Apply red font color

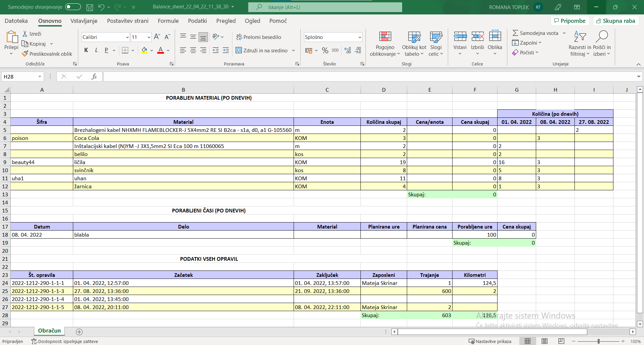pos(161,50)
